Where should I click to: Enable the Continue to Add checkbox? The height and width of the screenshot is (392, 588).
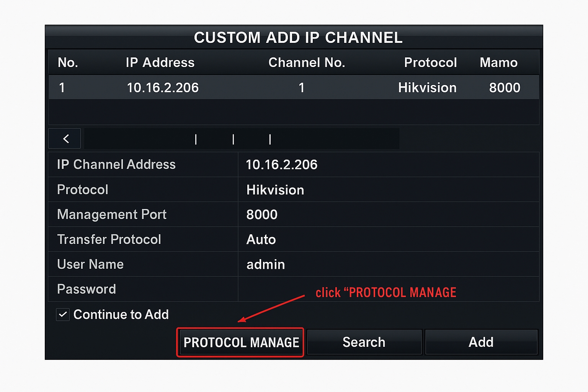[x=63, y=314]
